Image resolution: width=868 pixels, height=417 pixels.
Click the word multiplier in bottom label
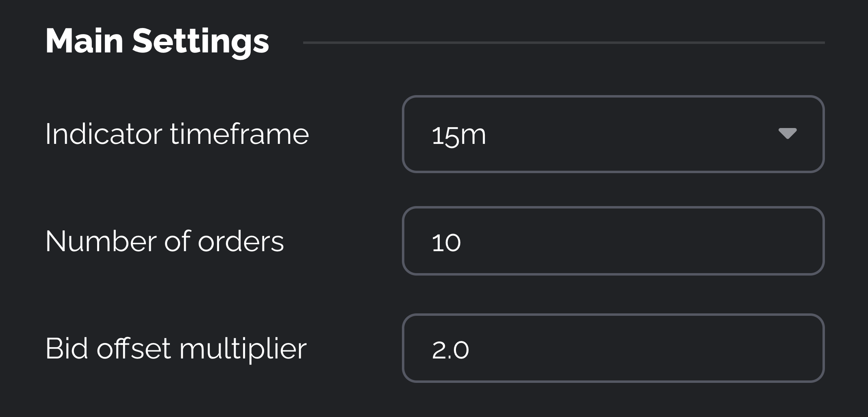243,349
